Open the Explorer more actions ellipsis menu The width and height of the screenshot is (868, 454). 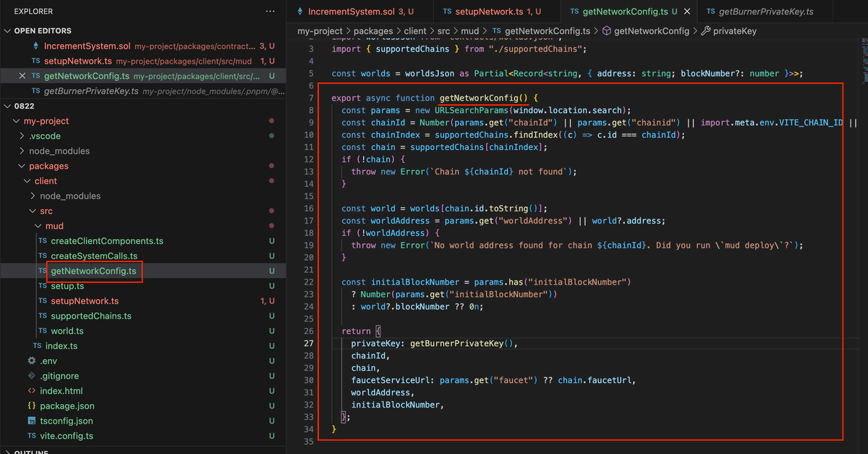(x=270, y=12)
